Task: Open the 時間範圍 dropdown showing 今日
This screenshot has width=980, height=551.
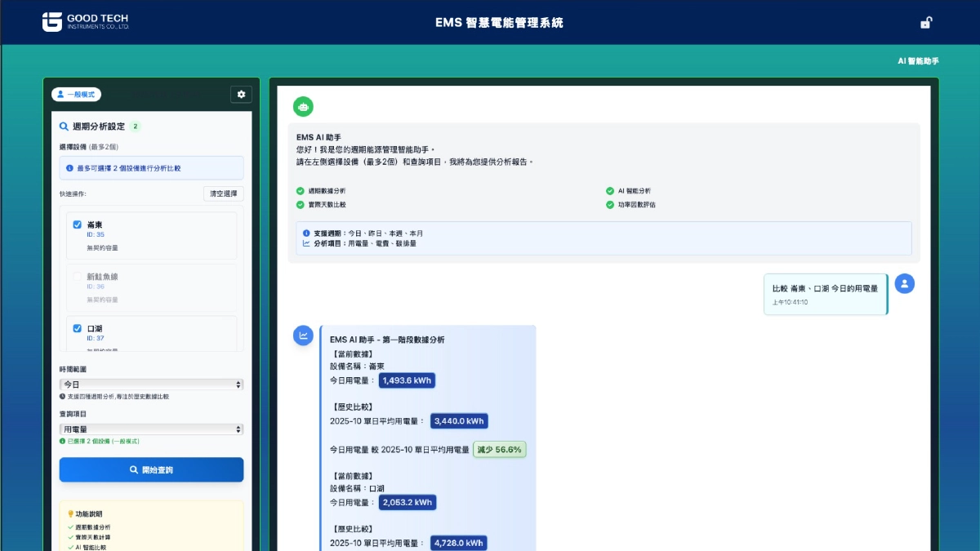Action: [151, 384]
